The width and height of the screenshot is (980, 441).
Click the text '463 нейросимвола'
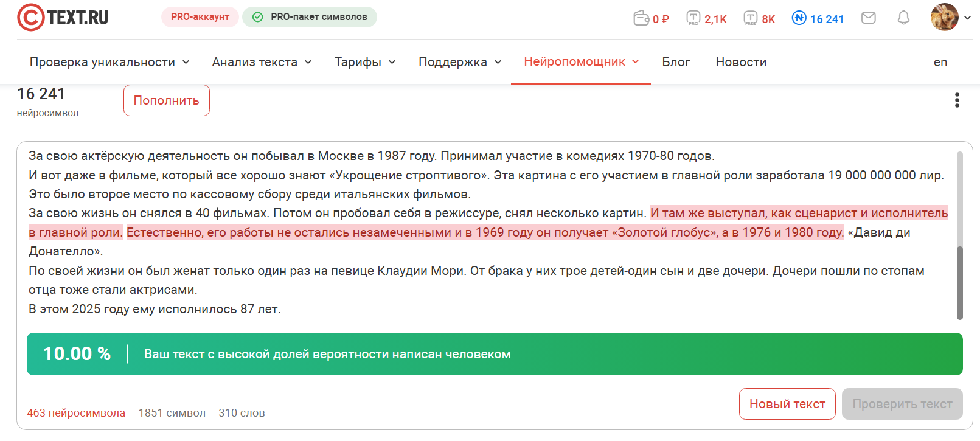click(x=76, y=413)
